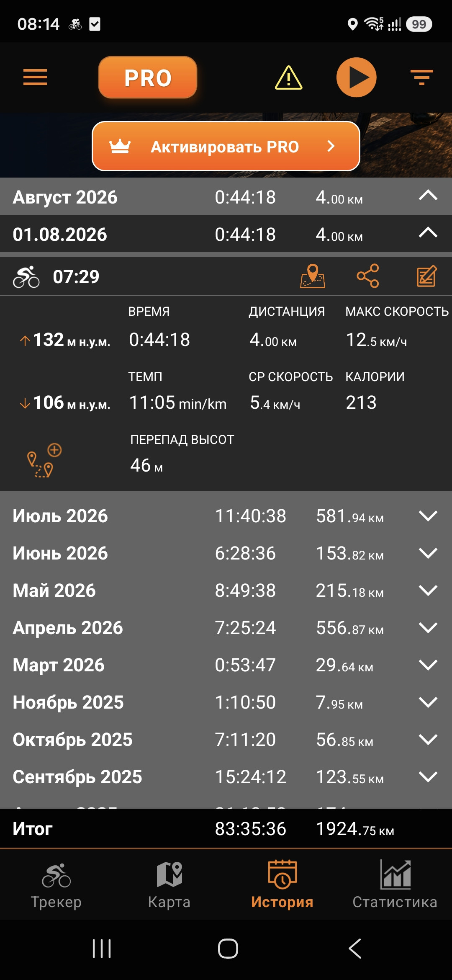Open the filter icon at top right

click(421, 77)
